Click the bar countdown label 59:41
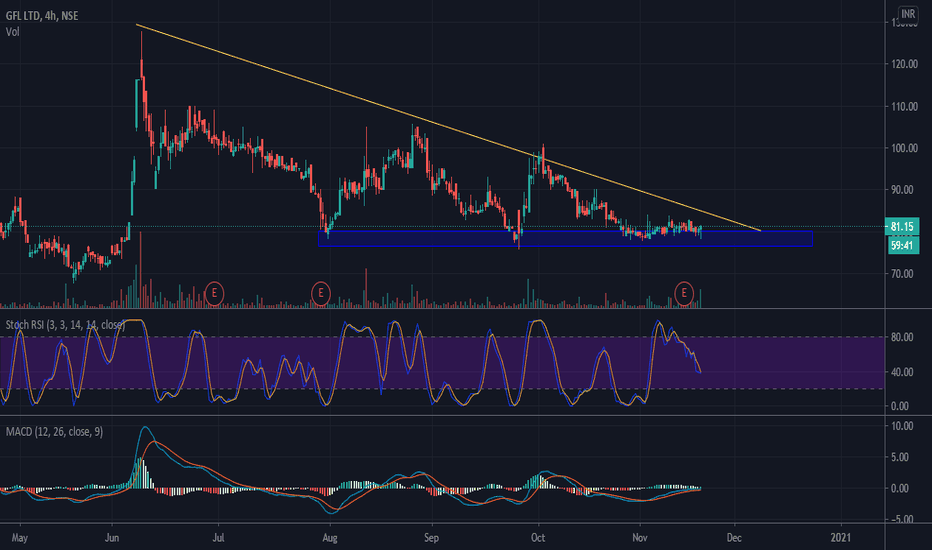Viewport: 932px width, 550px height. [902, 245]
